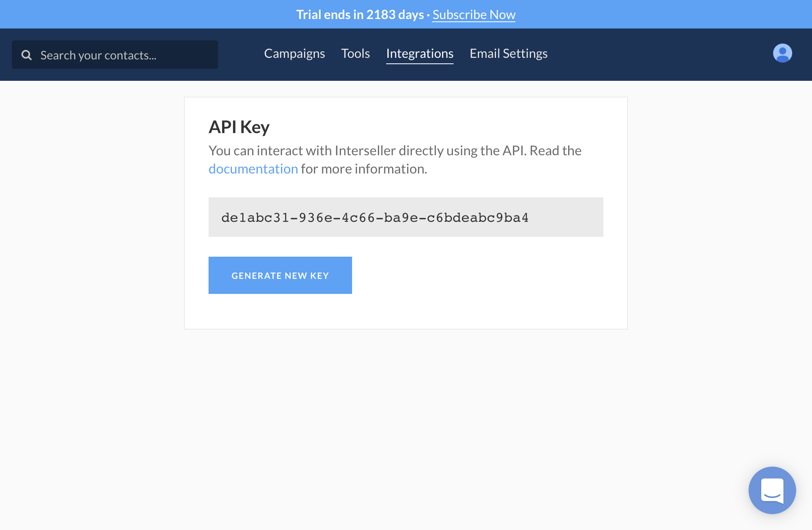Open the Intercom chat bubble

coord(772,490)
